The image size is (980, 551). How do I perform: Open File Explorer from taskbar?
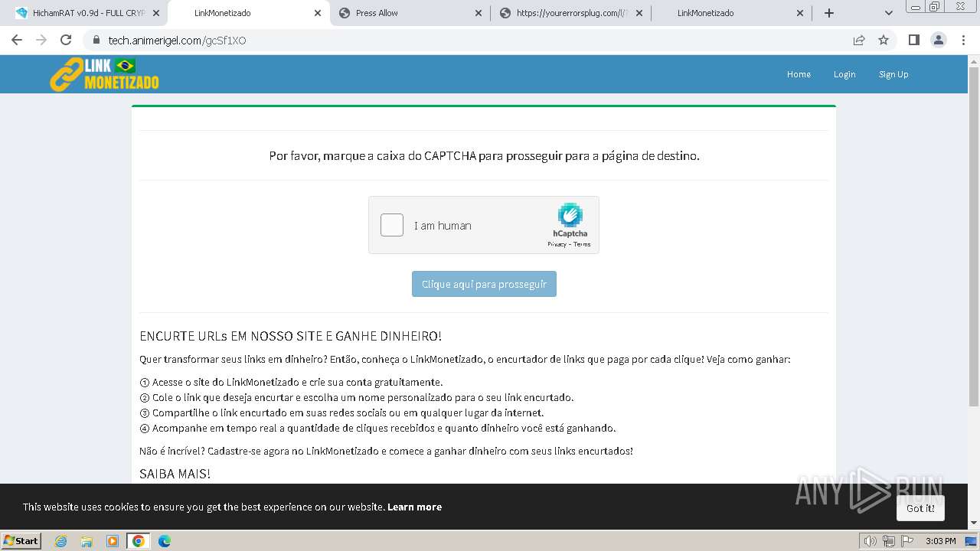pyautogui.click(x=87, y=541)
